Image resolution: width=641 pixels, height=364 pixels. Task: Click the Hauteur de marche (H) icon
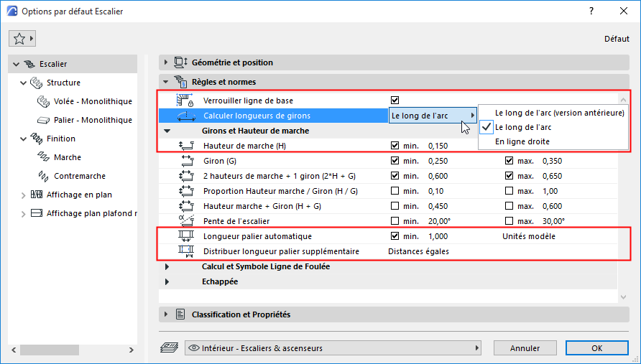tap(186, 146)
